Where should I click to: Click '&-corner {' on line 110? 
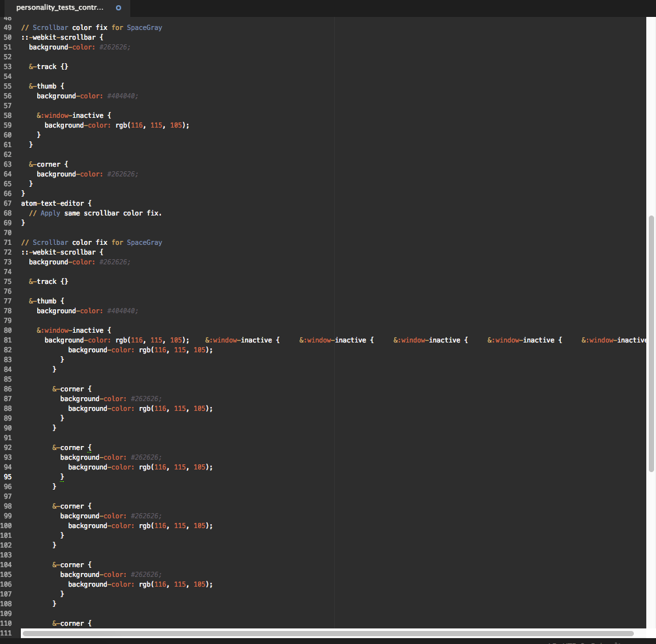click(x=72, y=623)
